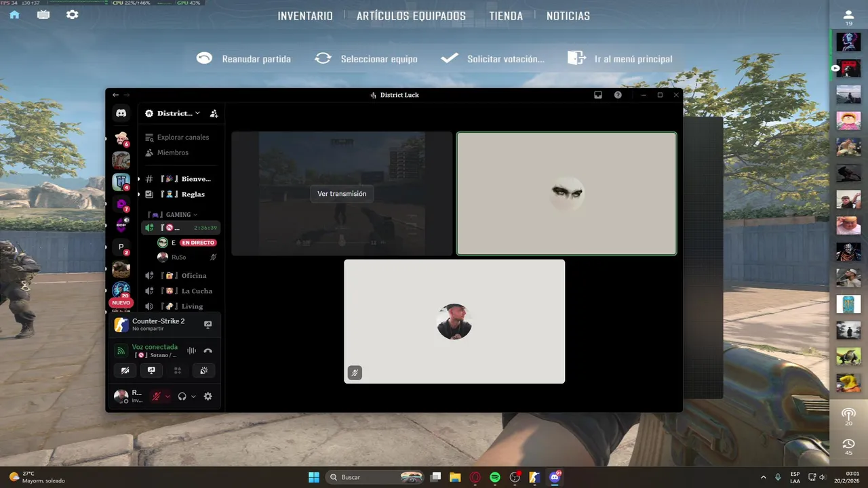Open Spotify from the taskbar
The width and height of the screenshot is (868, 488).
(x=495, y=477)
